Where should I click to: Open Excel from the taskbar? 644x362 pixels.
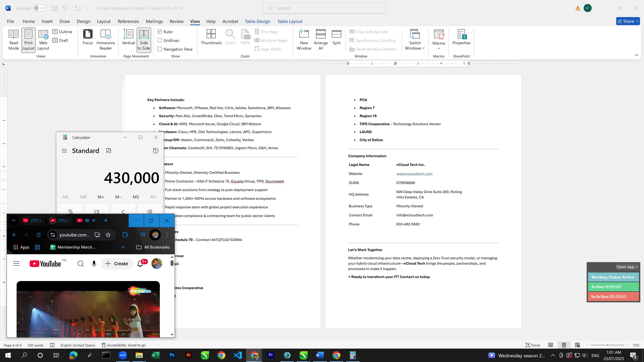pyautogui.click(x=155, y=355)
